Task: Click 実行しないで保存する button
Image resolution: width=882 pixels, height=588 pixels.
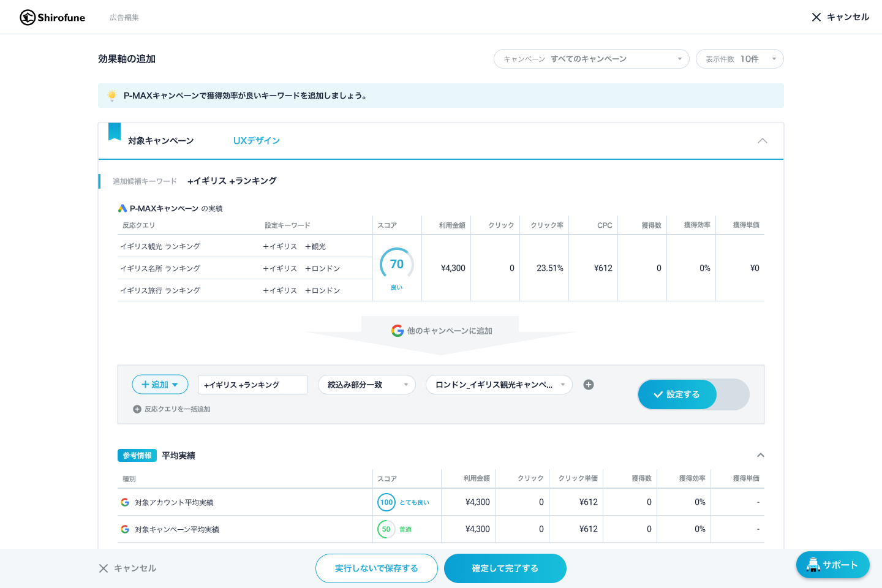Action: (376, 568)
